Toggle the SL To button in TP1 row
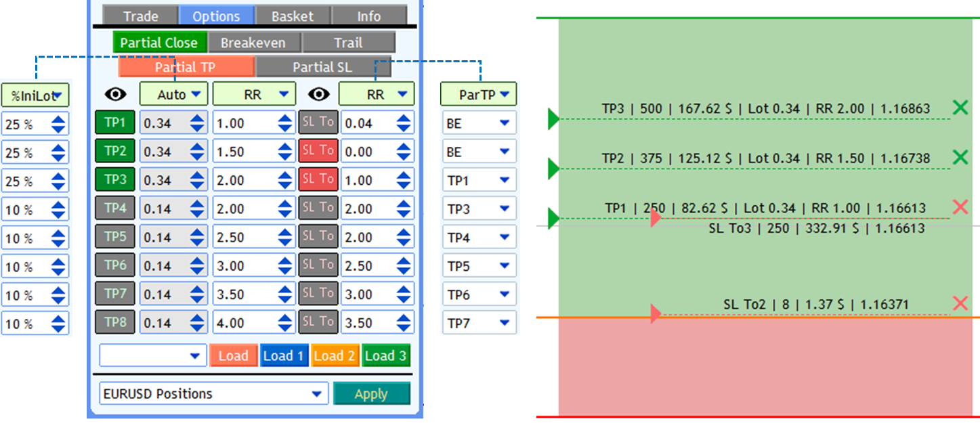This screenshot has height=436, width=980. (318, 123)
